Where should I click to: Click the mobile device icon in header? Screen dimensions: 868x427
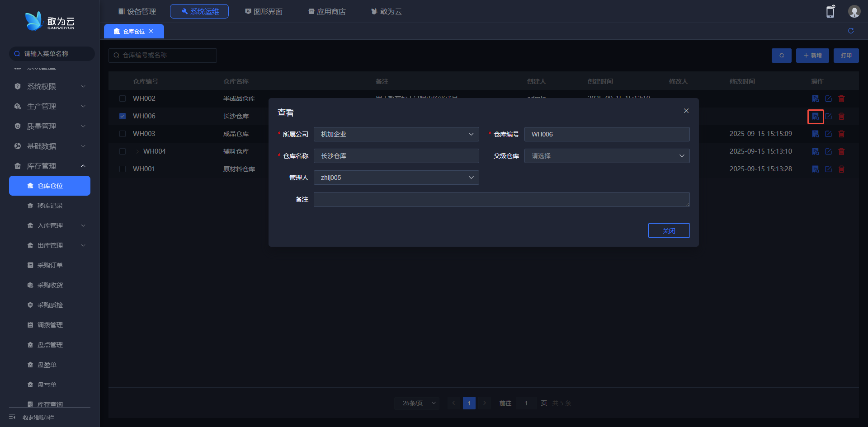click(x=830, y=12)
